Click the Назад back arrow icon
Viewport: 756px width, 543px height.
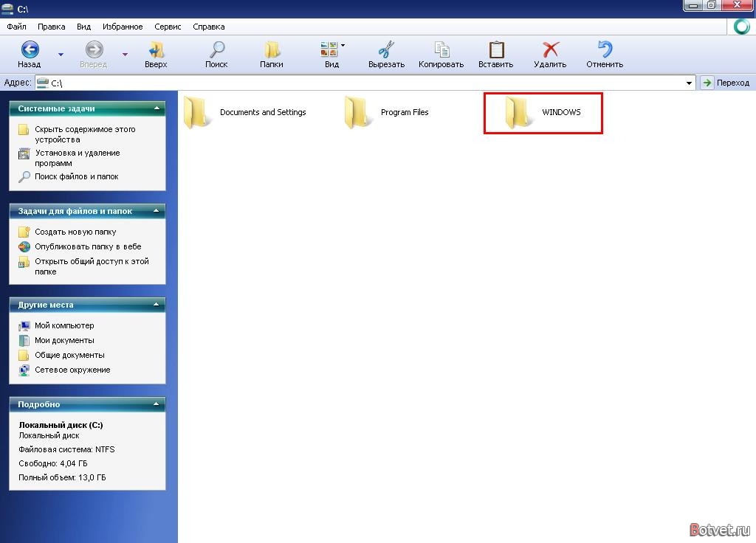(x=30, y=49)
